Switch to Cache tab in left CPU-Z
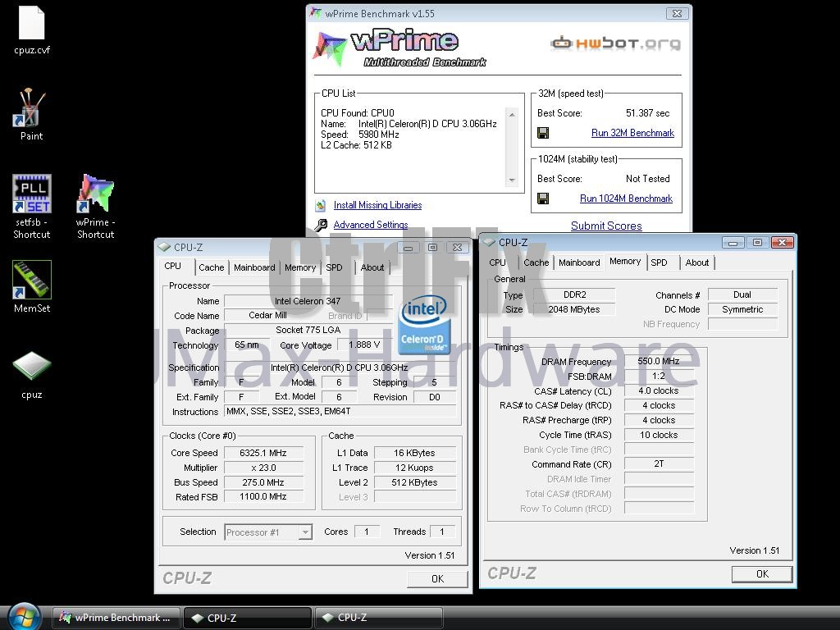Image resolution: width=840 pixels, height=630 pixels. pyautogui.click(x=211, y=267)
